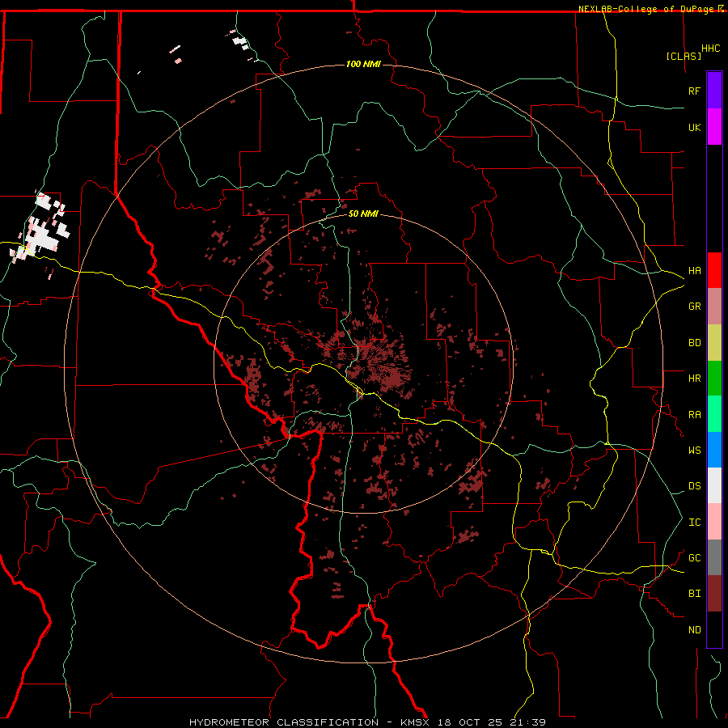Click the pinkish GR legend swatch
The image size is (728, 728).
[714, 307]
